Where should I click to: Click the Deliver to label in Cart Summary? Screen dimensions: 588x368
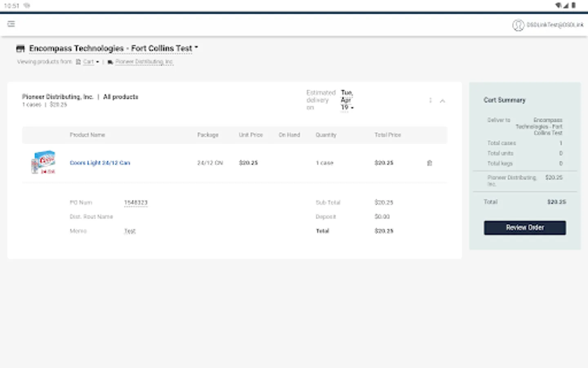tap(499, 120)
